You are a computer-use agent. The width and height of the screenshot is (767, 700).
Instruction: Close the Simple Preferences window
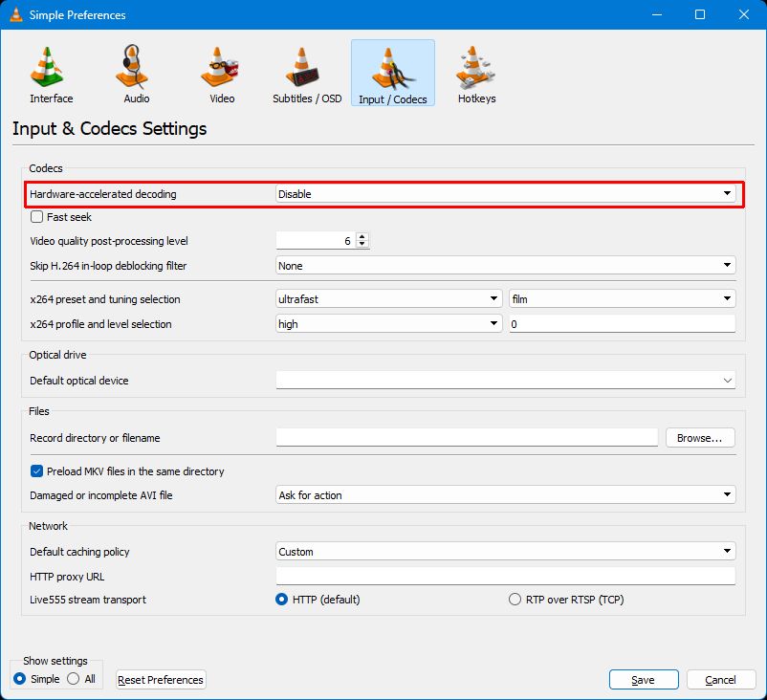pos(744,14)
